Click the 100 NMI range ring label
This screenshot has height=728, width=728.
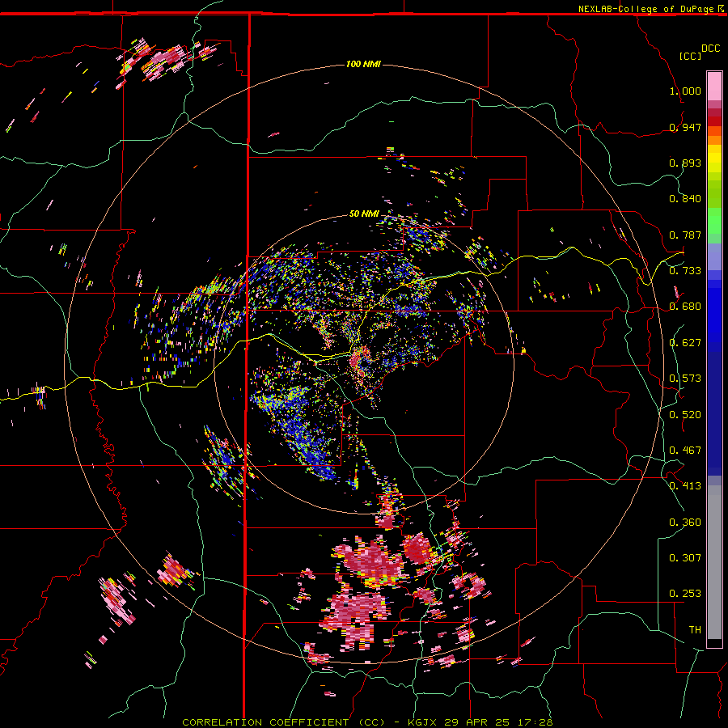point(363,64)
